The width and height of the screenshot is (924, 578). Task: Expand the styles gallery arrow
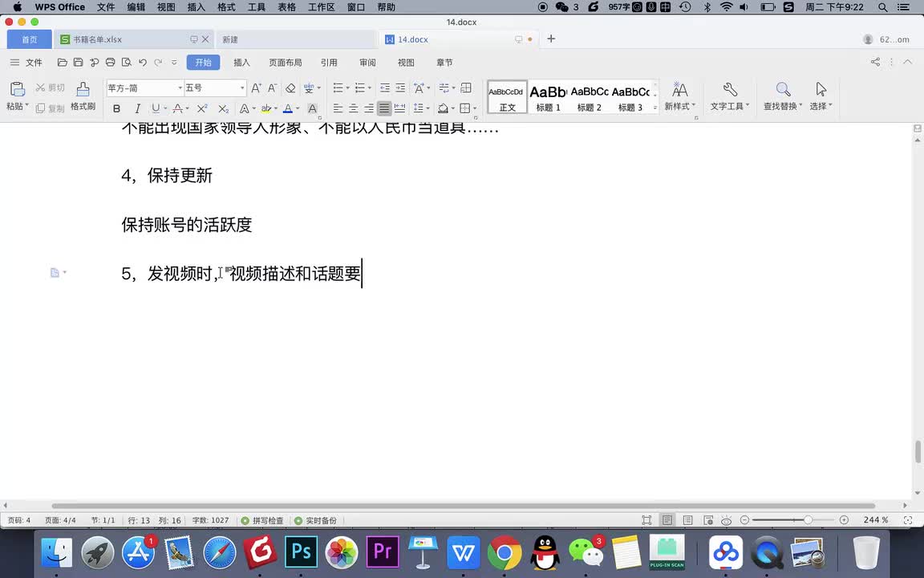pos(654,108)
